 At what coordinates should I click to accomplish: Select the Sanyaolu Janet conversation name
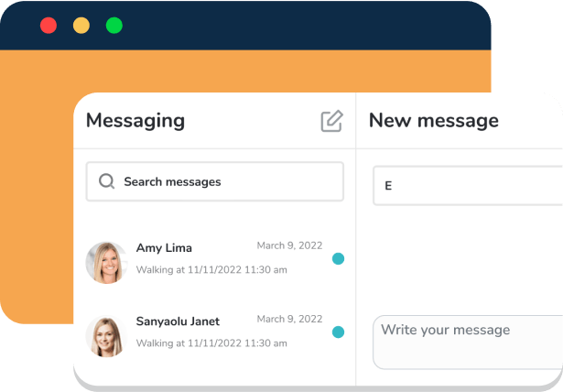pyautogui.click(x=178, y=321)
